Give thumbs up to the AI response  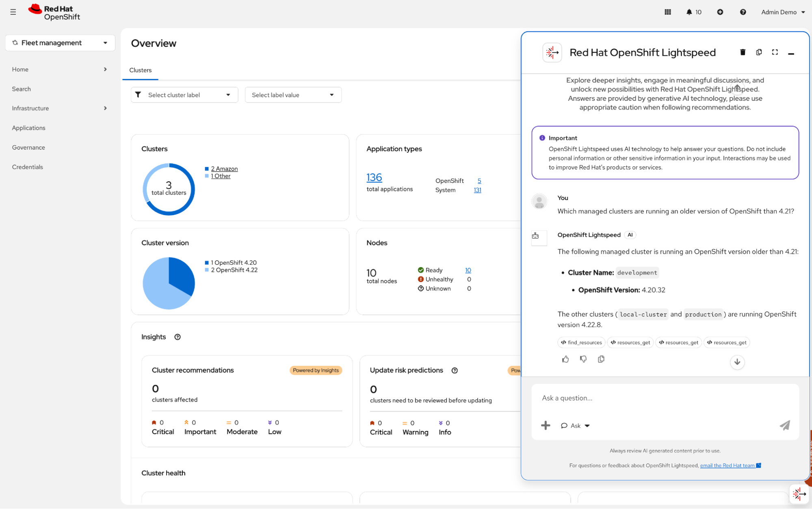pyautogui.click(x=565, y=359)
